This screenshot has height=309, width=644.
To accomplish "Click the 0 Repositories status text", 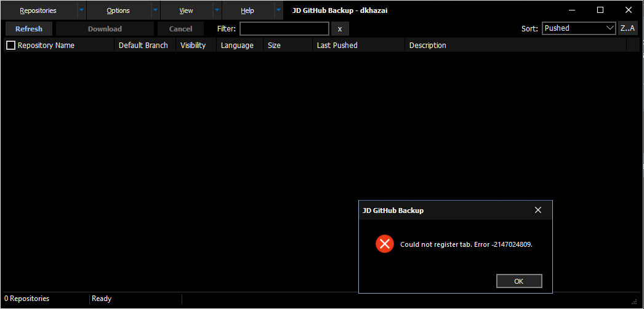I will coord(26,299).
